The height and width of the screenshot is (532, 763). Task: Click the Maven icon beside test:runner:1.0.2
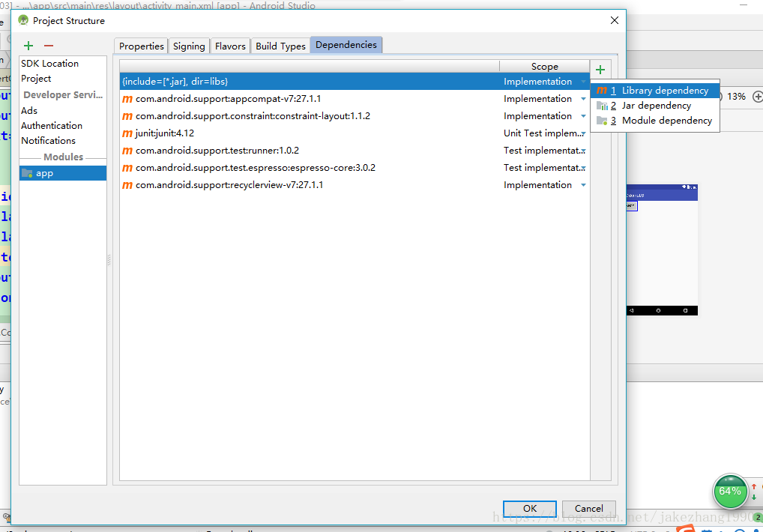(x=127, y=151)
